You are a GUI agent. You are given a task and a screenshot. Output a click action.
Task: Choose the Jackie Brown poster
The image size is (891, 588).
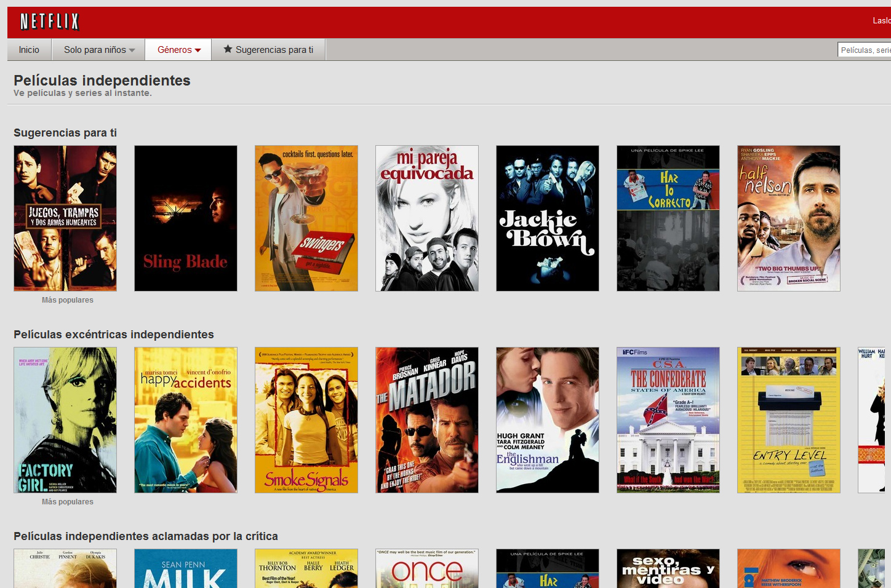pyautogui.click(x=548, y=218)
